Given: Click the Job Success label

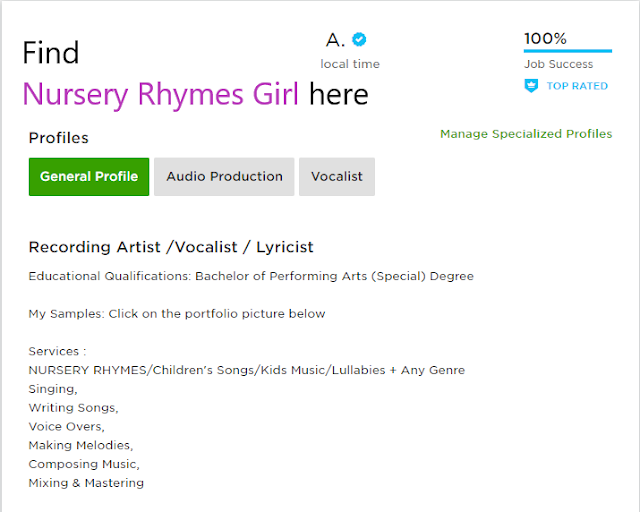Looking at the screenshot, I should coord(558,64).
